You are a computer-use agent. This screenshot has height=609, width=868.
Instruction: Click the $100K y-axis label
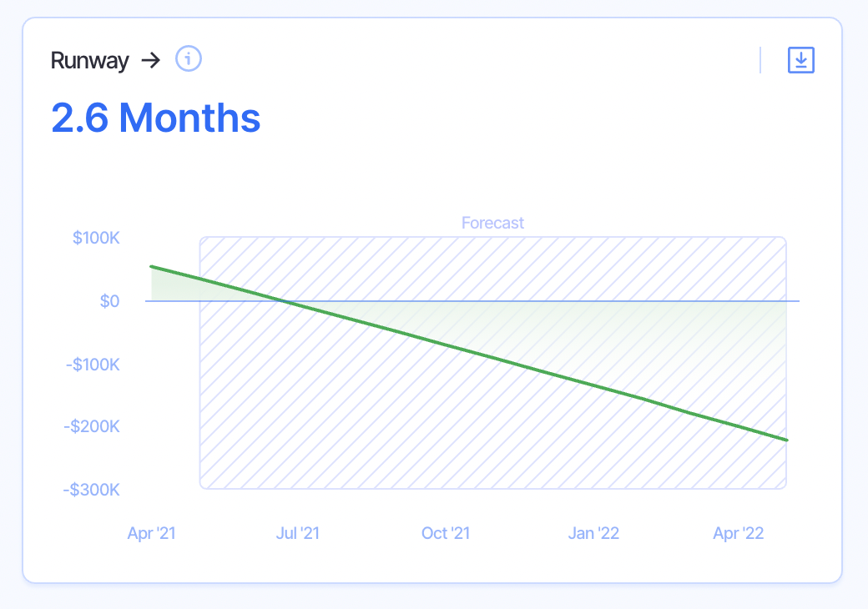(97, 239)
